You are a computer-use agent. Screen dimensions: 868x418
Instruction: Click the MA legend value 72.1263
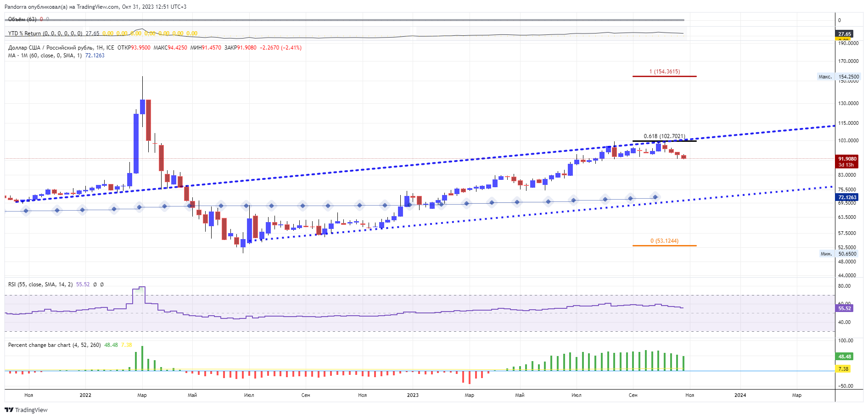pos(95,56)
